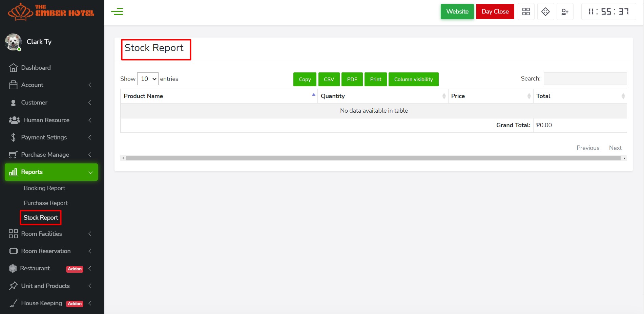Viewport: 644px width, 314px height.
Task: Sort table by Price column
Action: coord(490,96)
